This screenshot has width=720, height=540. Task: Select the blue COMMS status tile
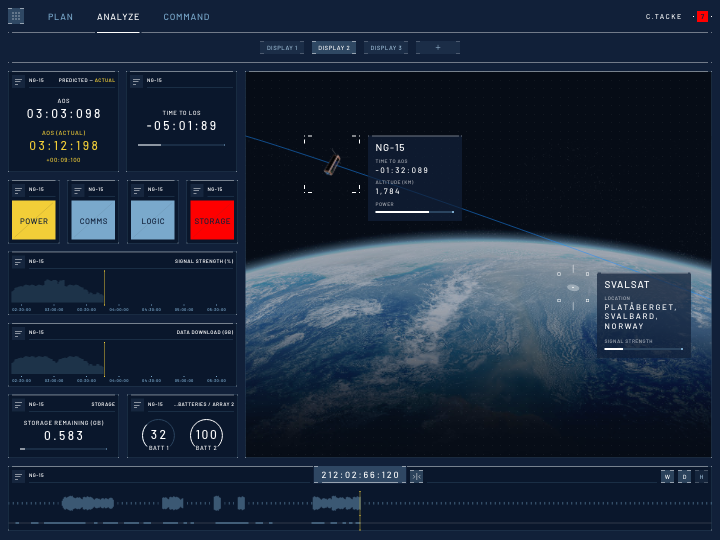[93, 220]
